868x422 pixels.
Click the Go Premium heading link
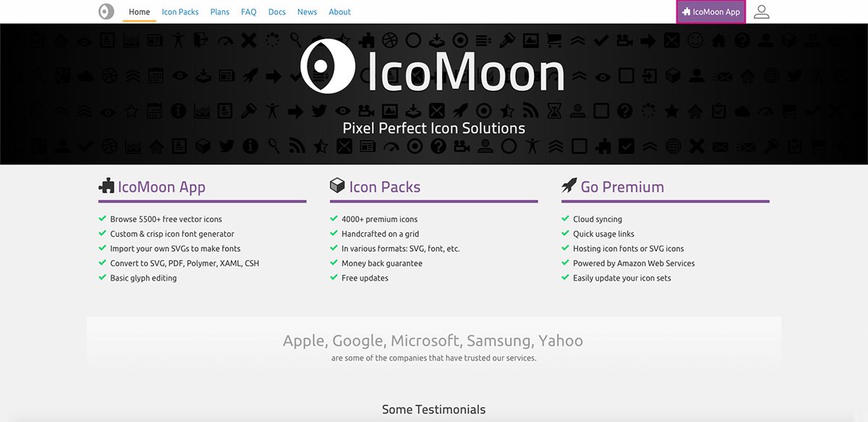[x=622, y=187]
